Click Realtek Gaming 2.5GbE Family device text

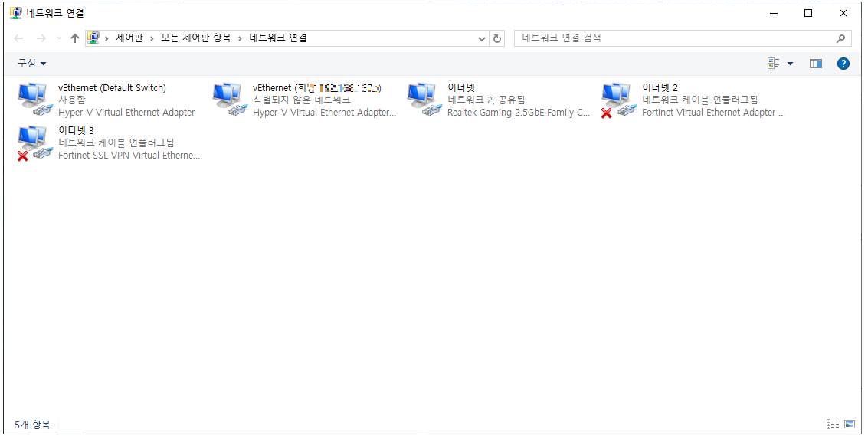(519, 112)
